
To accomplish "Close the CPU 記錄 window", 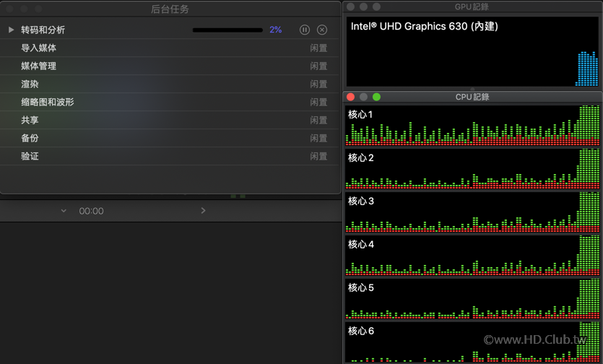I will click(x=350, y=97).
